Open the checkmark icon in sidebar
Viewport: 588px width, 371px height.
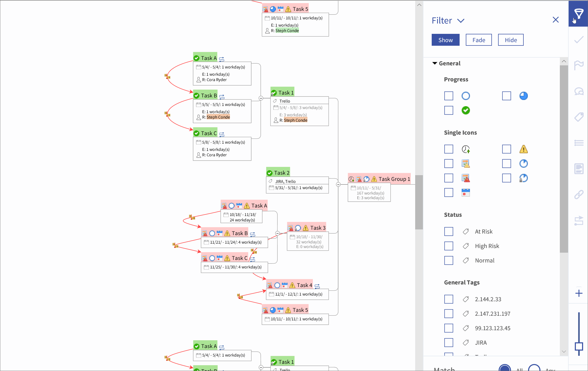point(579,40)
